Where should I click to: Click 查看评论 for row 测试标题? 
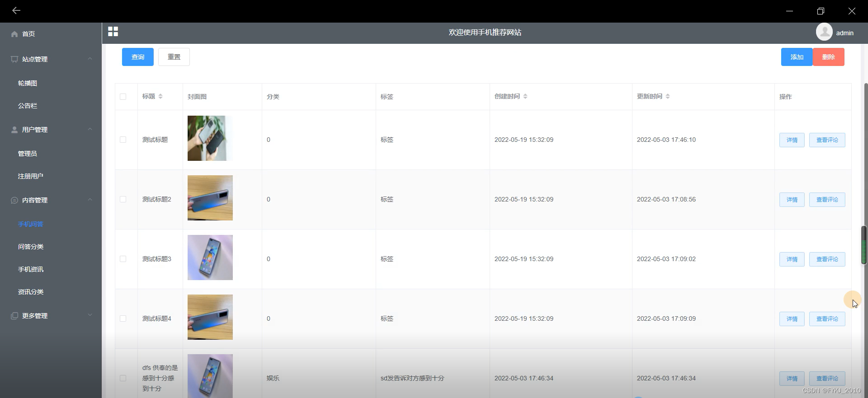[x=827, y=140]
